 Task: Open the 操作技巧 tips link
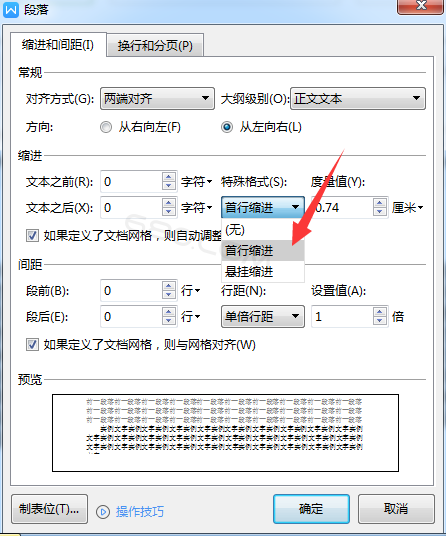[140, 512]
